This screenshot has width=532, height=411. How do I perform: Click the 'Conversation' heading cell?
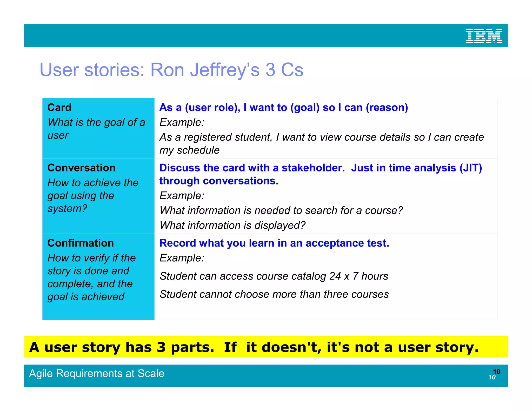pos(82,168)
